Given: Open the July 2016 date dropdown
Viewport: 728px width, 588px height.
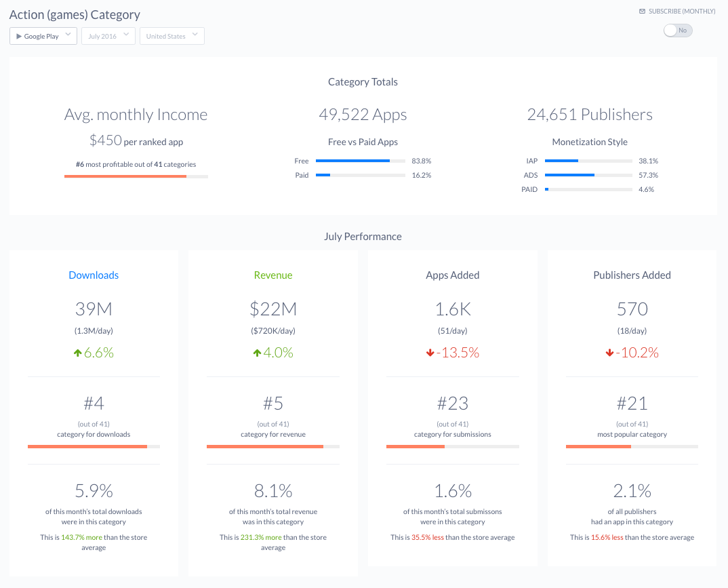Looking at the screenshot, I should (x=108, y=36).
